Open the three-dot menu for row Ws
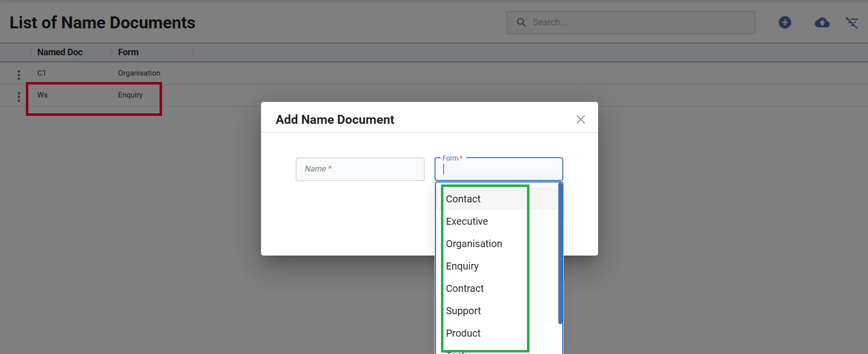Image resolution: width=868 pixels, height=354 pixels. click(x=19, y=96)
